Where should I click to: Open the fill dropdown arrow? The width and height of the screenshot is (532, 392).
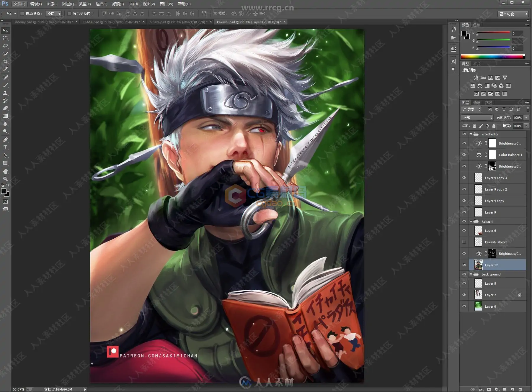tap(526, 126)
